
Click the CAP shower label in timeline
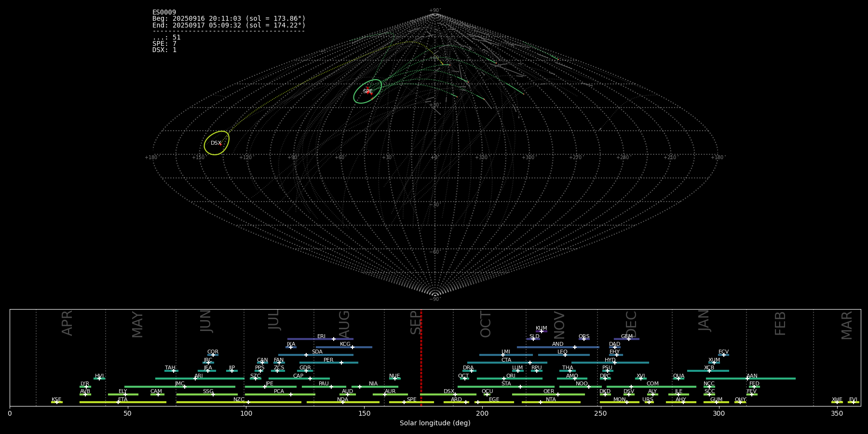pos(298,376)
